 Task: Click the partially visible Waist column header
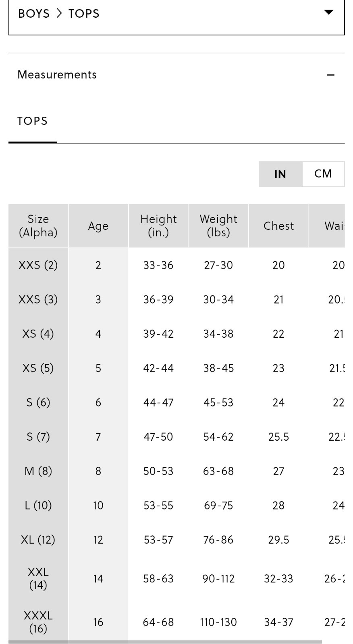(x=327, y=226)
